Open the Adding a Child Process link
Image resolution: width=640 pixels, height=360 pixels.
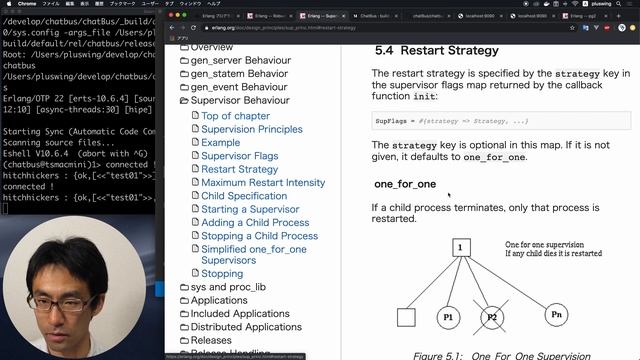pos(255,222)
